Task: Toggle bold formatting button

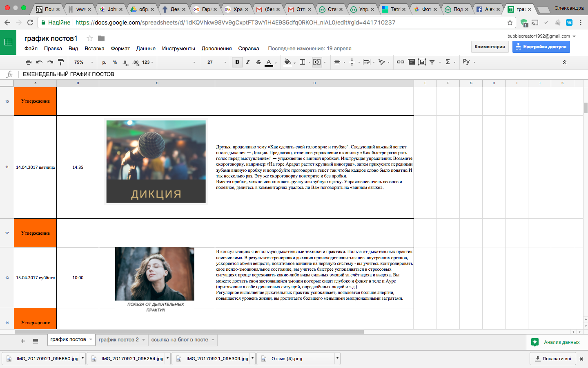Action: point(237,62)
